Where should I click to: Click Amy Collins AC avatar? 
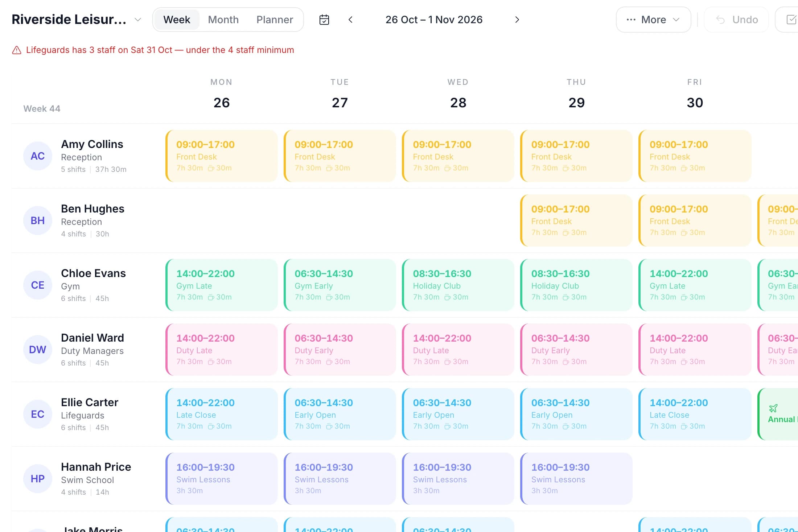click(38, 156)
